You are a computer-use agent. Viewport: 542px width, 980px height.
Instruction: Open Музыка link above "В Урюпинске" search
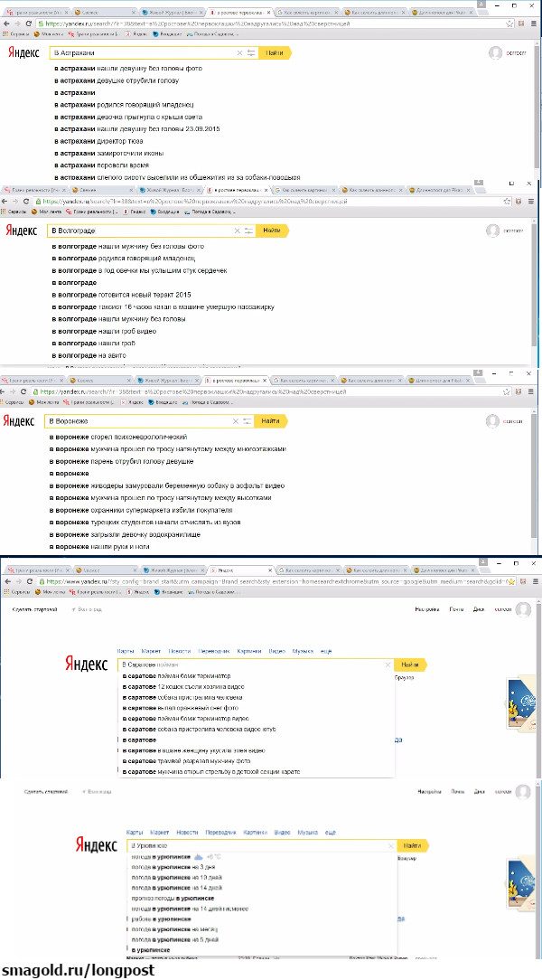coord(308,833)
